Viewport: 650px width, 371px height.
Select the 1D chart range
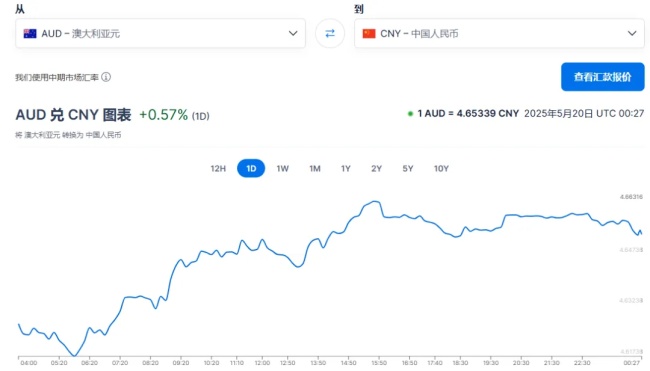click(x=251, y=168)
